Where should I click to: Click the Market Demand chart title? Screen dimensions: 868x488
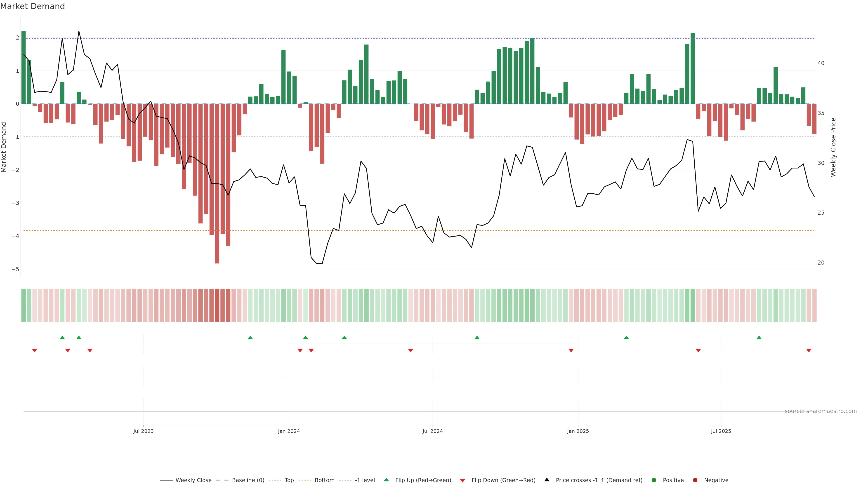pyautogui.click(x=32, y=6)
